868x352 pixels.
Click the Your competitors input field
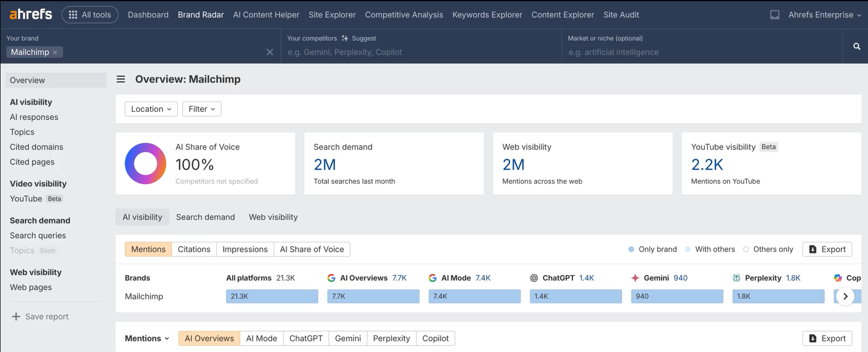(421, 52)
